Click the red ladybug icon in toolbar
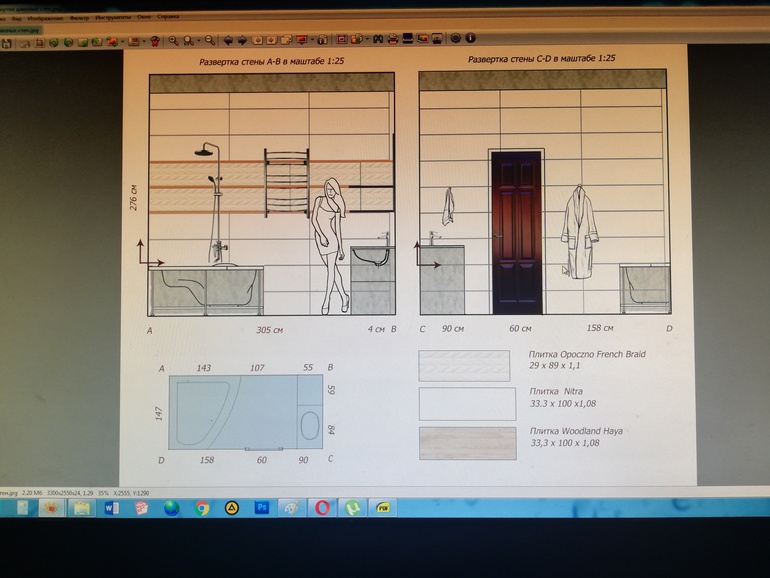This screenshot has width=770, height=578. [x=155, y=40]
